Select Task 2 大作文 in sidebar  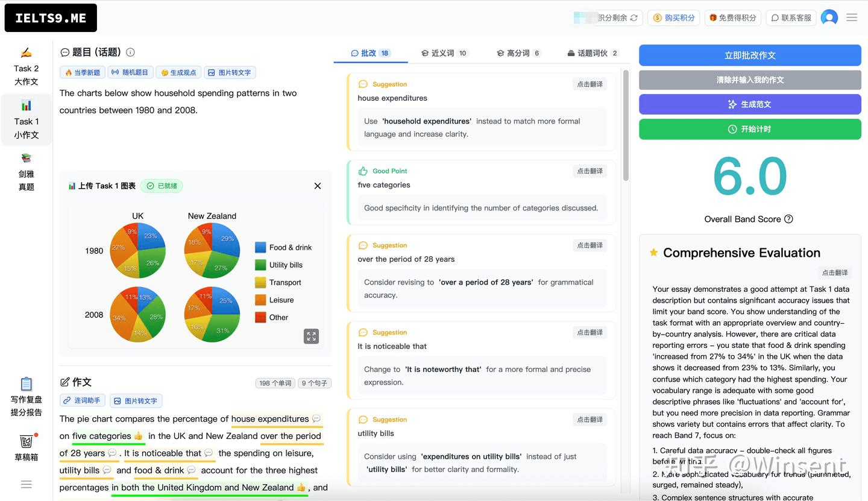pyautogui.click(x=26, y=67)
